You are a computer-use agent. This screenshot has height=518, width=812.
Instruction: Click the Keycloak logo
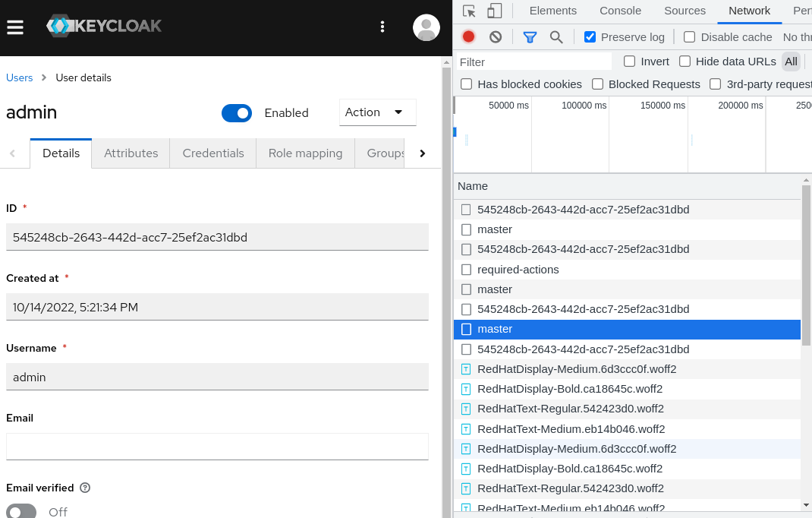pos(103,25)
